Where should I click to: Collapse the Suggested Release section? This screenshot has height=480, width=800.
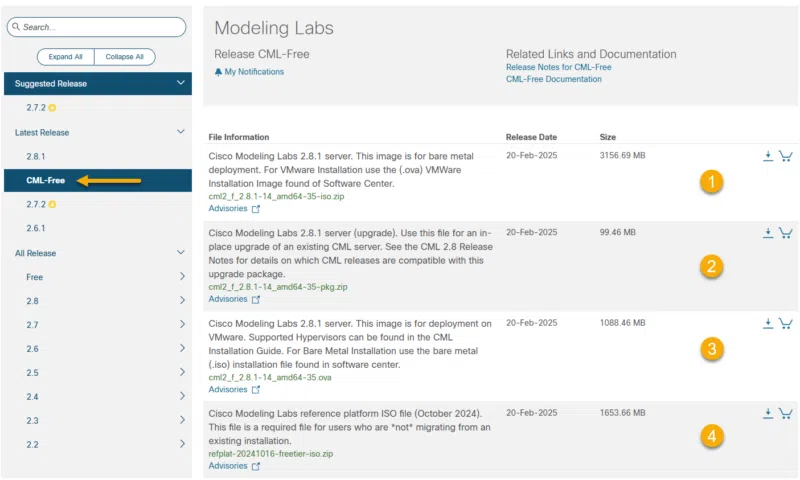[181, 83]
